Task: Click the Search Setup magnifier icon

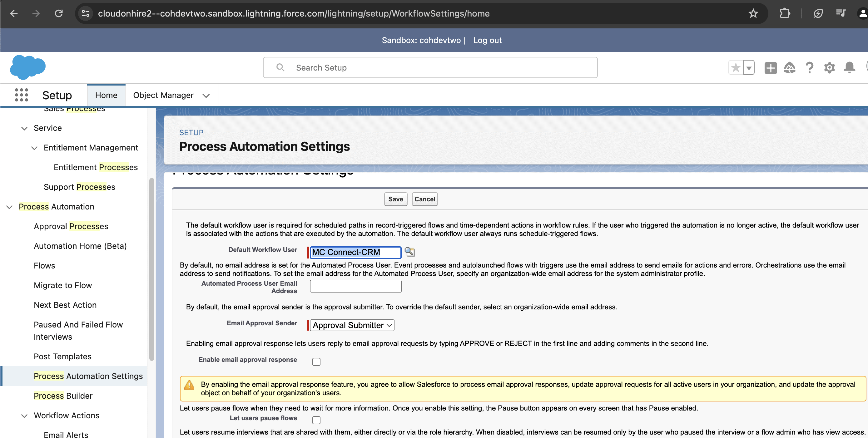Action: click(x=280, y=67)
